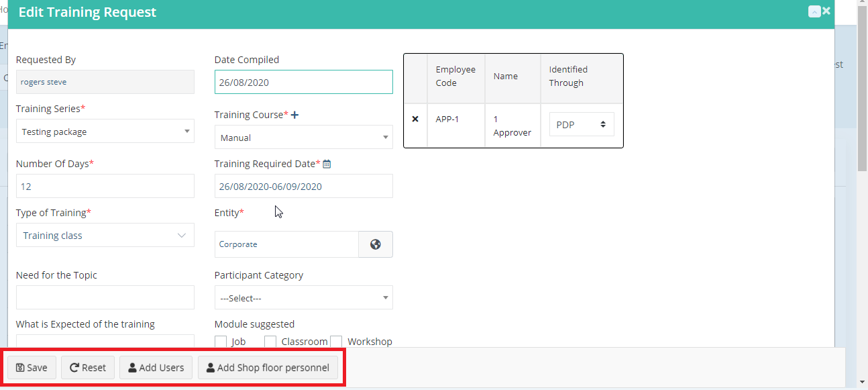Click Training Required Date range field
Viewport: 868px width, 390px height.
pyautogui.click(x=304, y=187)
